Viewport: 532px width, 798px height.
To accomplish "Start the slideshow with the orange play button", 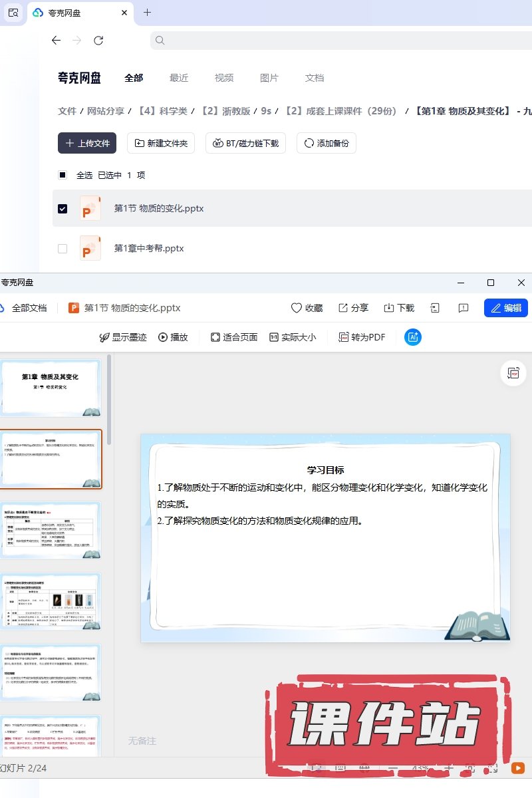I will click(x=517, y=768).
